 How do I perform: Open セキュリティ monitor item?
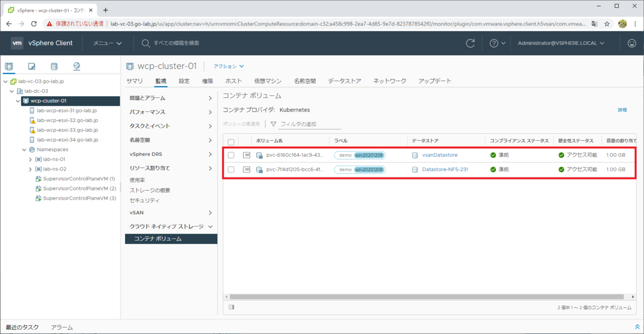(144, 200)
